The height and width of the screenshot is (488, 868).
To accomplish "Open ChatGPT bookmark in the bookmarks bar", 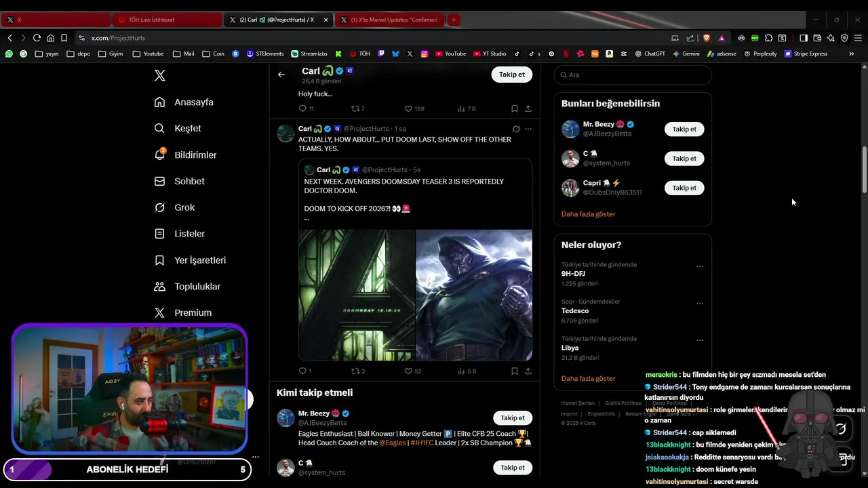I will 650,54.
